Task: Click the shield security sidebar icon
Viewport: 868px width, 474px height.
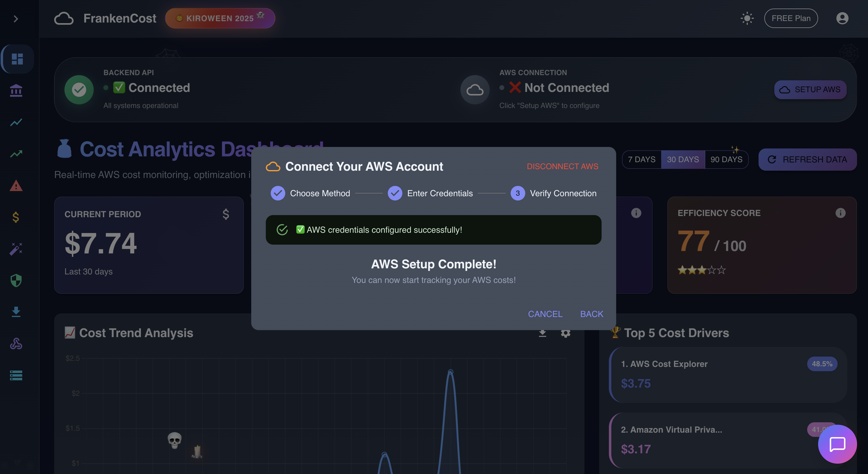Action: 16,280
